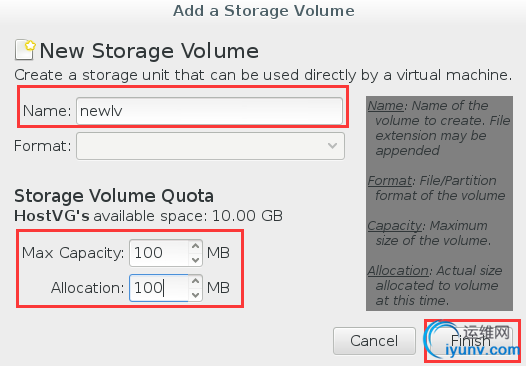Click the underlined Capacity help term
This screenshot has height=366, width=526.
pyautogui.click(x=395, y=226)
